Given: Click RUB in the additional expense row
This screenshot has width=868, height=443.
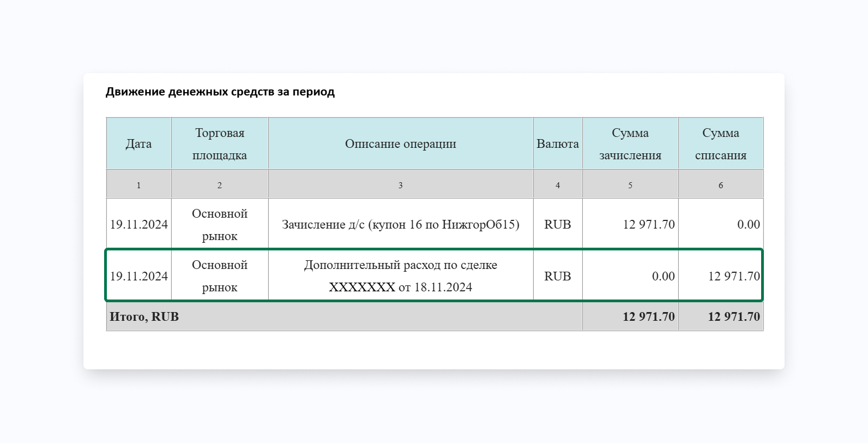Looking at the screenshot, I should coord(558,276).
